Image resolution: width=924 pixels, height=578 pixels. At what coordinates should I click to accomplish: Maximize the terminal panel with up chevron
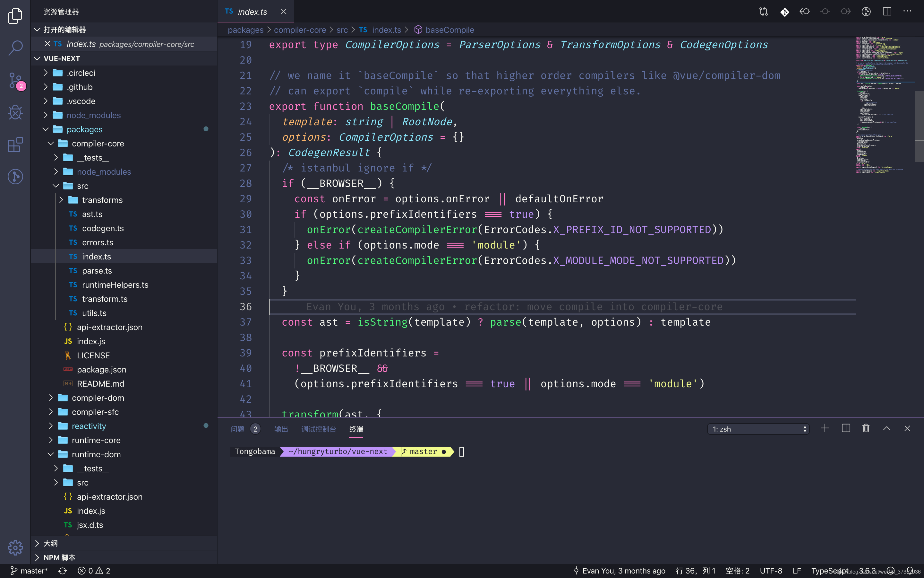(886, 429)
